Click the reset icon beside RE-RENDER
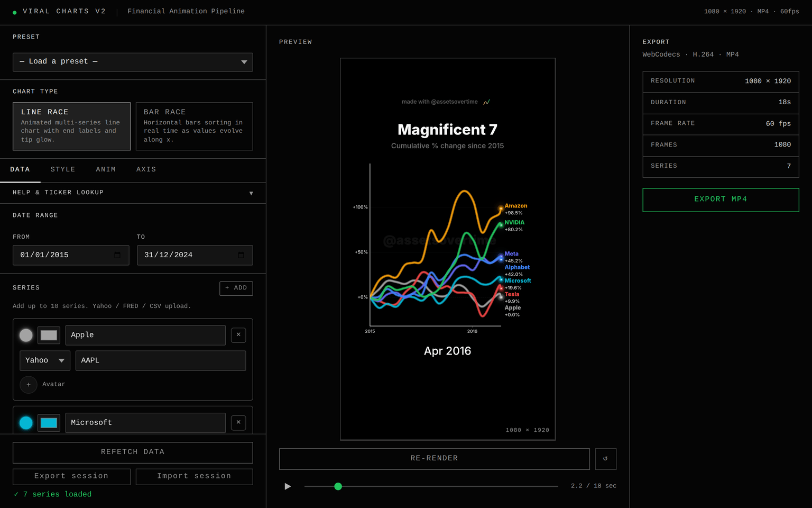The width and height of the screenshot is (812, 508). tap(606, 459)
